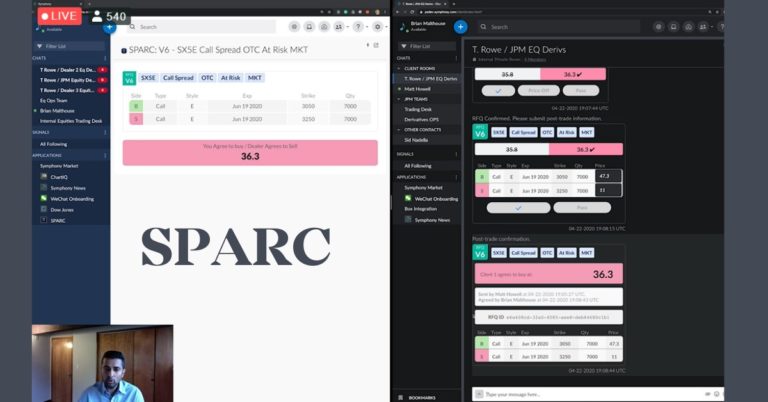Collapse the JPM TEAMS group
This screenshot has height=402, width=768.
point(399,99)
